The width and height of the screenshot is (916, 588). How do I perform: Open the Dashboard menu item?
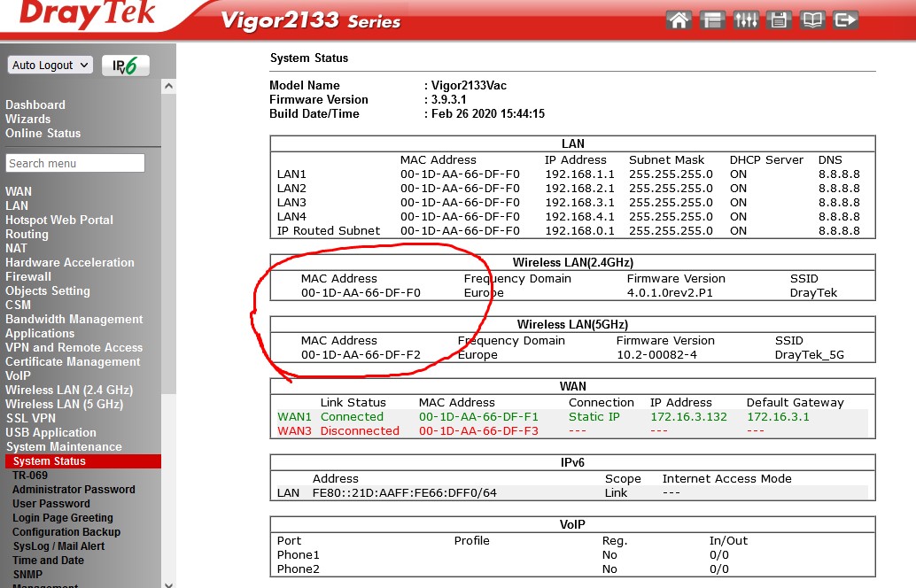pyautogui.click(x=35, y=104)
